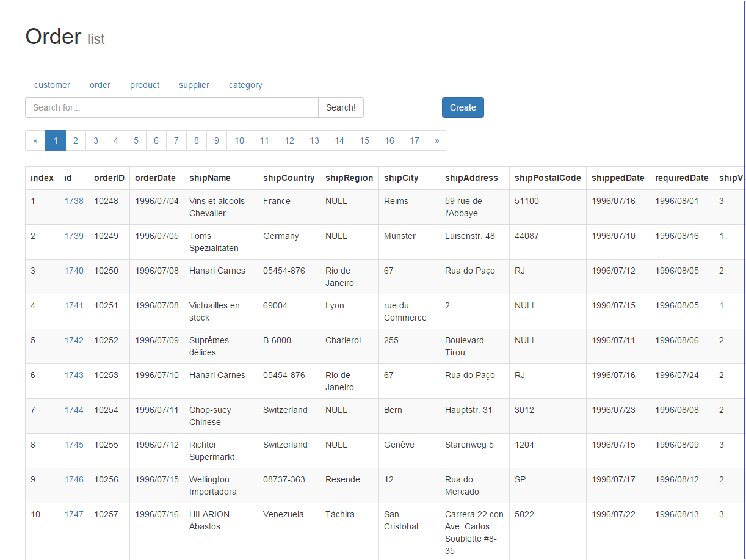Select pagination page 10
The image size is (746, 560).
pyautogui.click(x=239, y=140)
